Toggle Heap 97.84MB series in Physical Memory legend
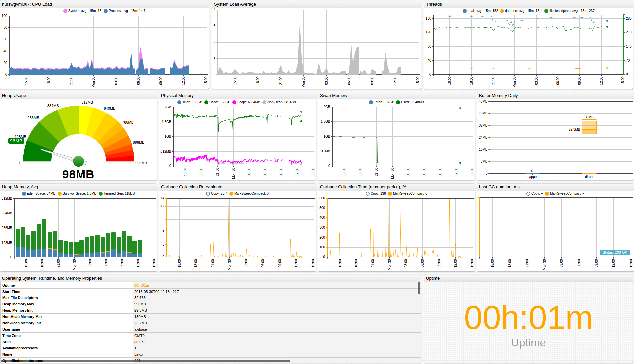 tap(246, 102)
